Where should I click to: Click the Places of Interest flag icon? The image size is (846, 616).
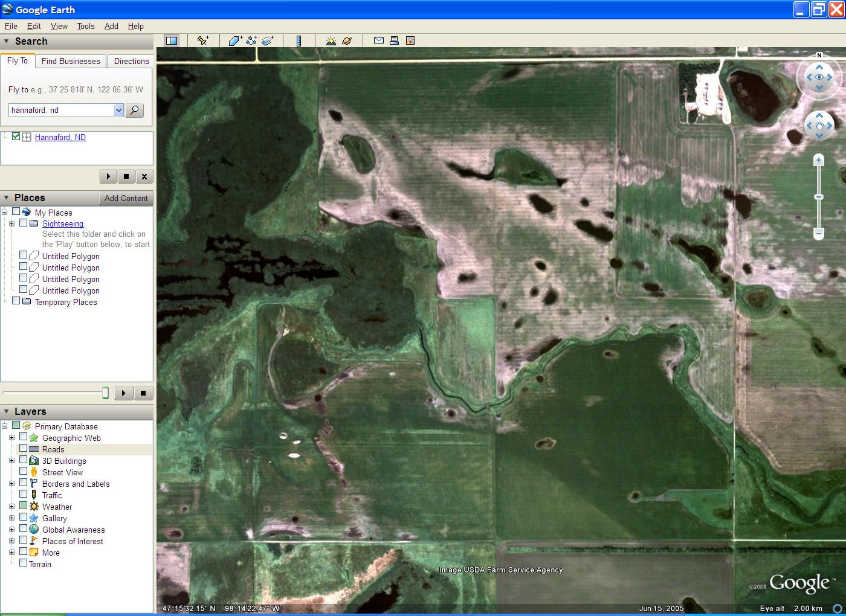point(34,541)
